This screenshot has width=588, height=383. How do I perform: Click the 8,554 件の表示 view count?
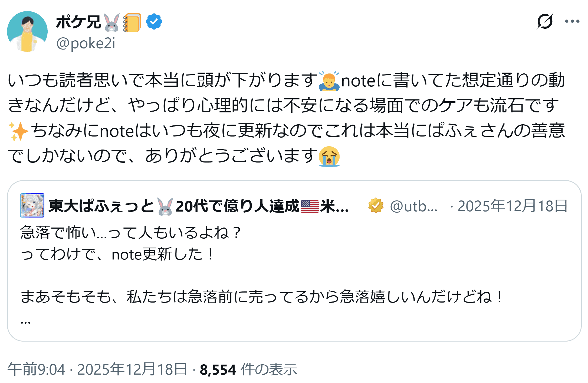tap(248, 369)
